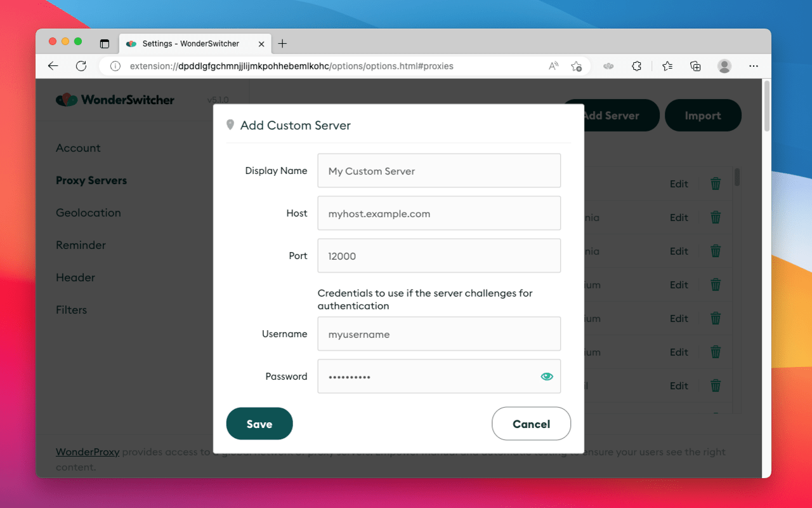Open the Extensions puzzle icon
The height and width of the screenshot is (508, 812).
click(x=637, y=66)
